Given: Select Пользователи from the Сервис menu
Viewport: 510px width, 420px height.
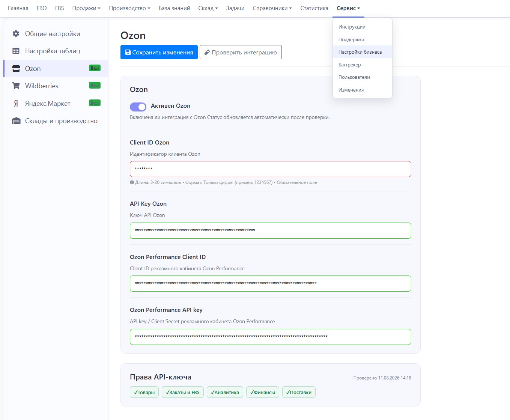Looking at the screenshot, I should coord(363,77).
